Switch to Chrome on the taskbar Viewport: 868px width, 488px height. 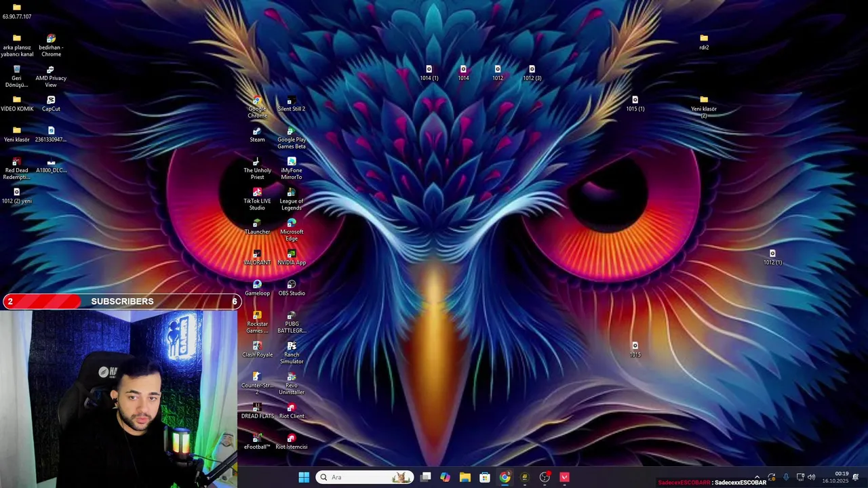coord(505,477)
